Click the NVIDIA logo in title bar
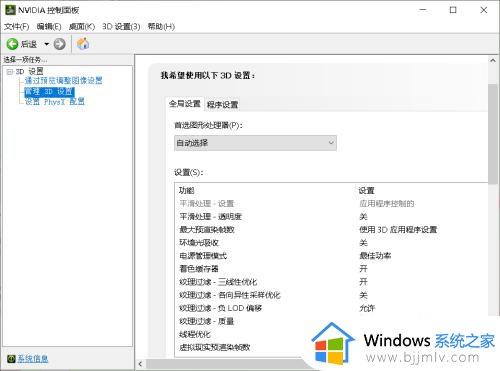500x371 pixels. [10, 10]
